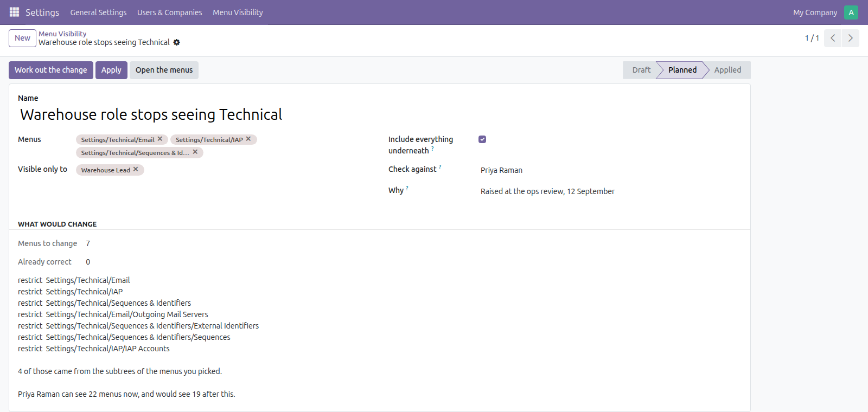Click the Work out the change button
The height and width of the screenshot is (412, 868).
[51, 70]
